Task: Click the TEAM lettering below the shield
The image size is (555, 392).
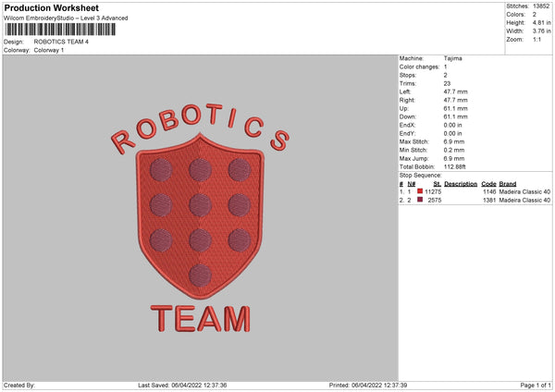Action: tap(199, 319)
